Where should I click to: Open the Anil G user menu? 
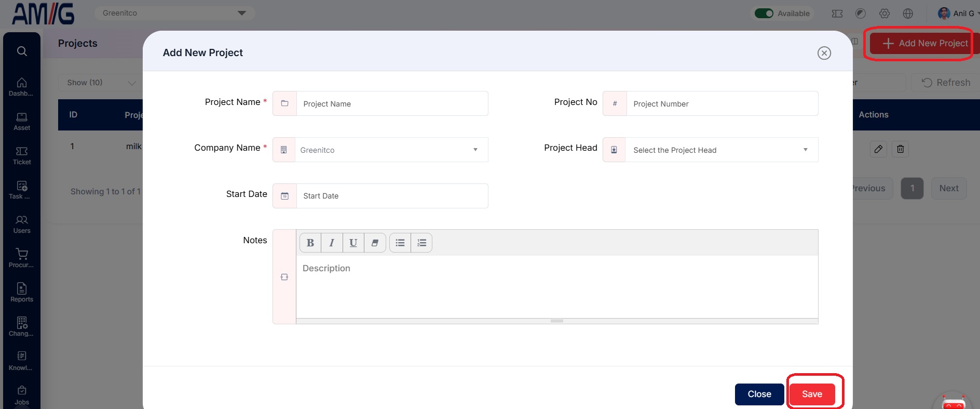[958, 14]
